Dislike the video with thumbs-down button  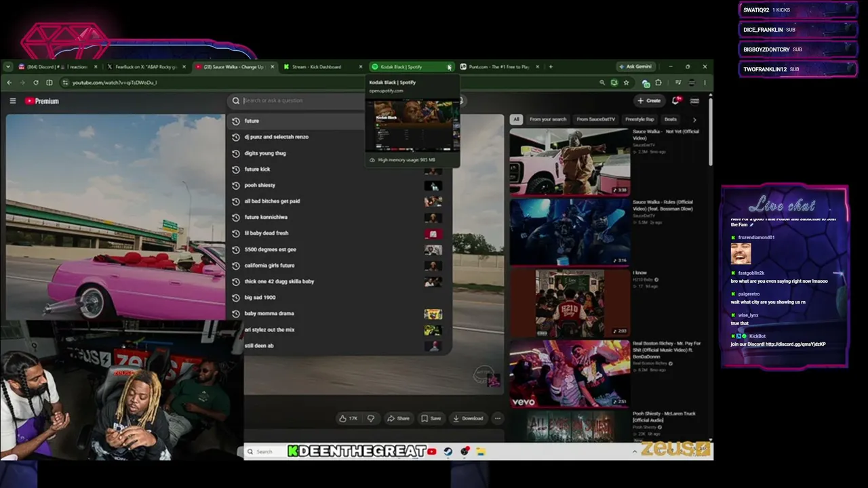370,418
